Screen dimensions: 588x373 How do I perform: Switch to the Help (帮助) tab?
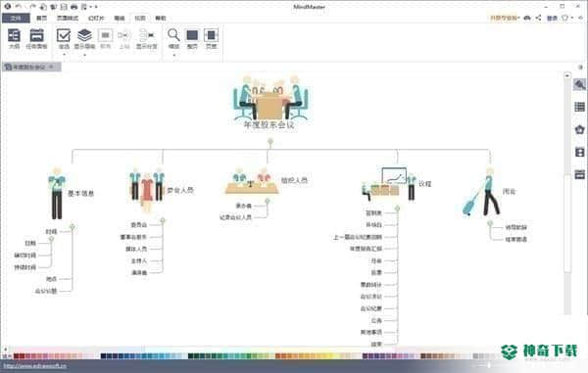[161, 18]
